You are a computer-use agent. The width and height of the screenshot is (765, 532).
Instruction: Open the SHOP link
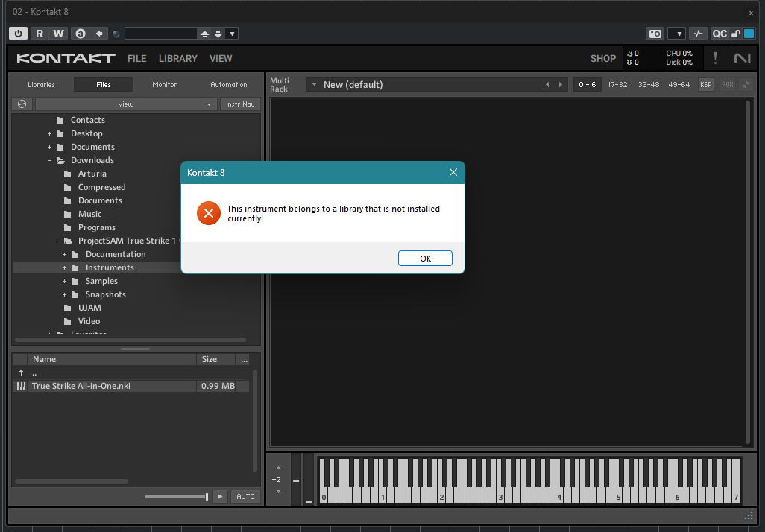tap(603, 59)
